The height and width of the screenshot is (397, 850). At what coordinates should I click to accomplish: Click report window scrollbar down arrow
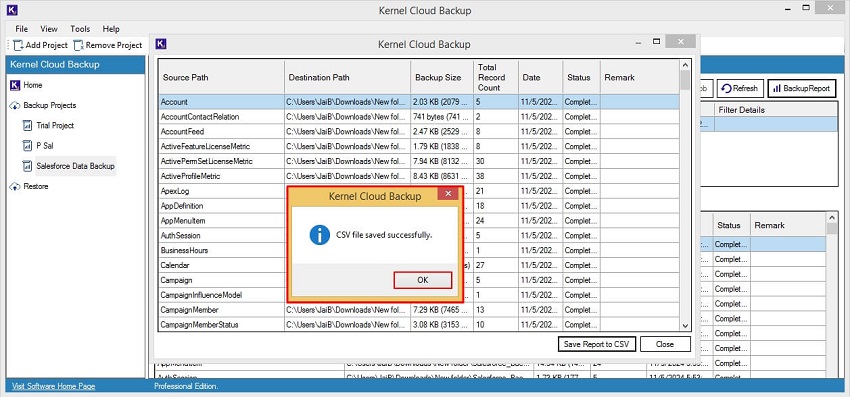coord(685,325)
